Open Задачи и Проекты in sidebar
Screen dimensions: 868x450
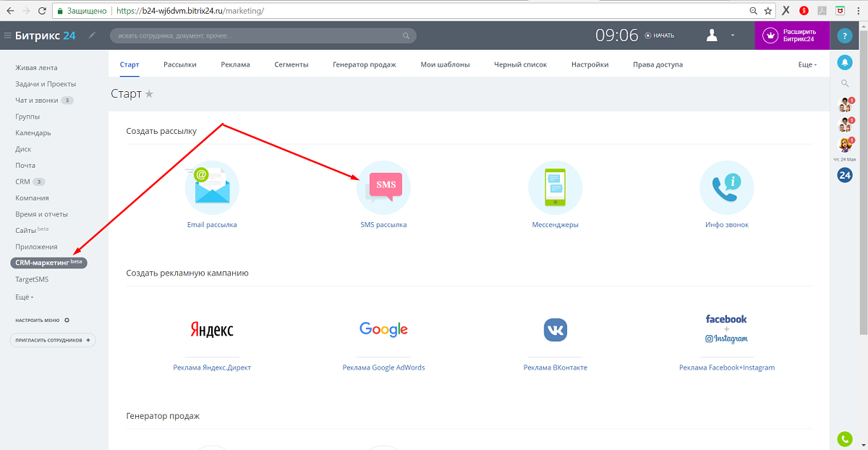coord(45,84)
